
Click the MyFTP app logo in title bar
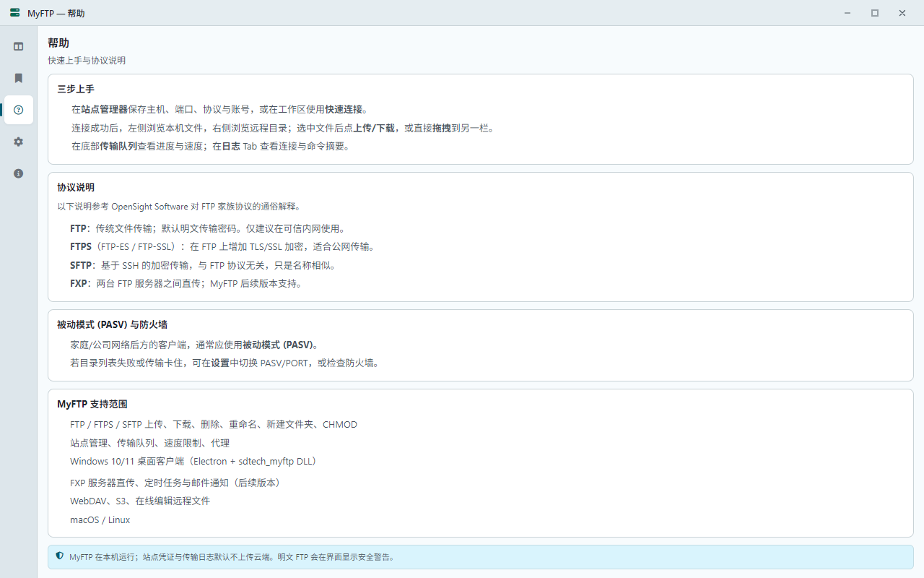pyautogui.click(x=14, y=13)
